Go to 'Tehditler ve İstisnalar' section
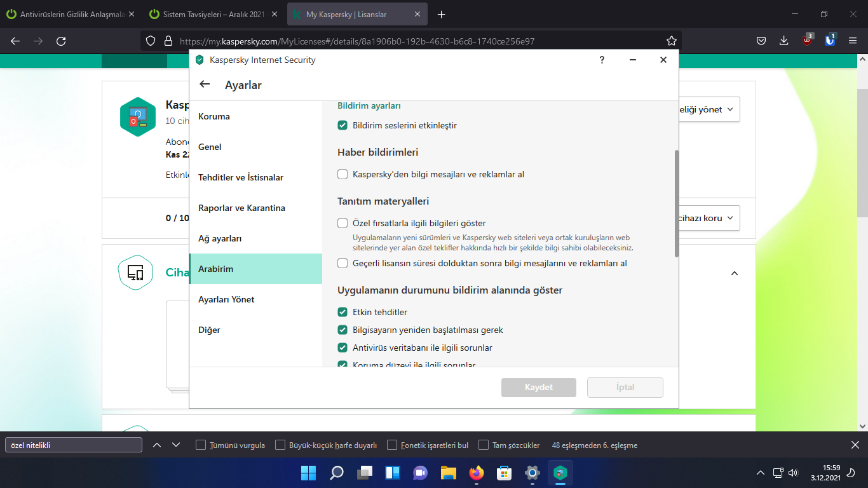Screen dimensions: 868x488 pyautogui.click(x=256, y=177)
